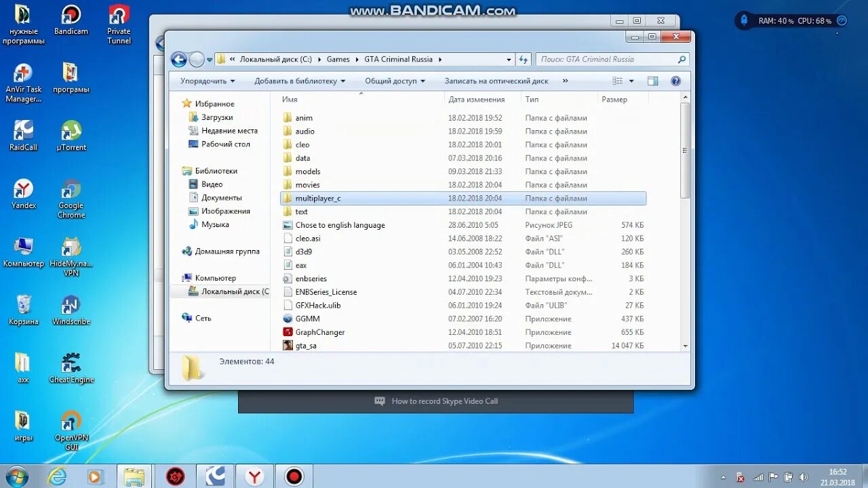Sort by Дата изменения column header
The image size is (868, 488).
coord(483,99)
